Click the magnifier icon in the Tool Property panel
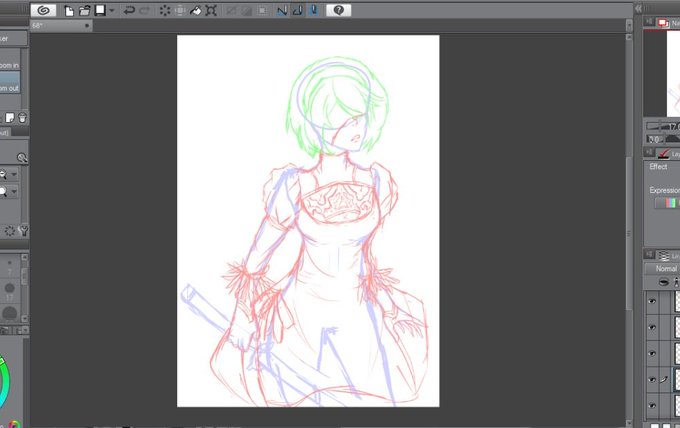 click(x=22, y=158)
